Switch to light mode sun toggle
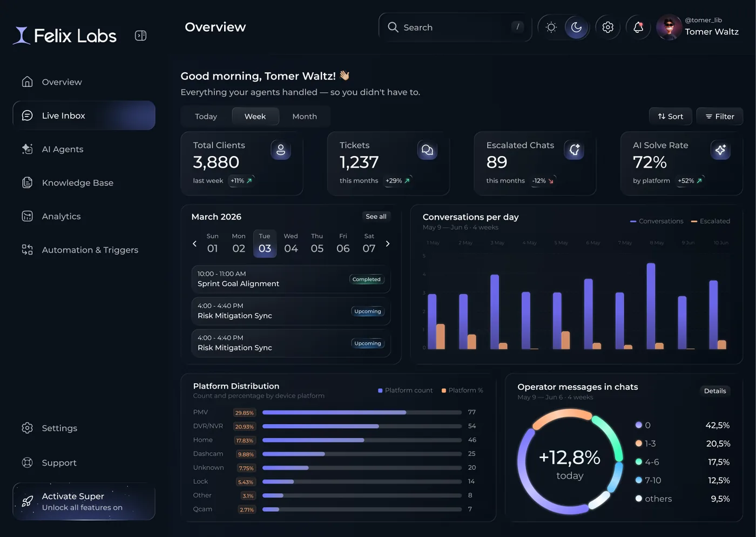Screen dimensions: 756x537 [x=551, y=27]
